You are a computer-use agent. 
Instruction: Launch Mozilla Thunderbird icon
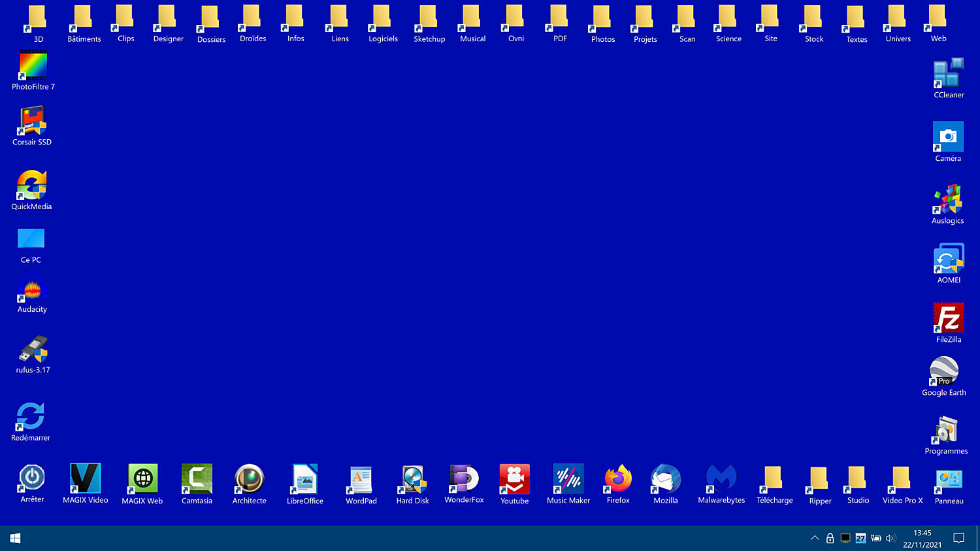[x=666, y=479]
